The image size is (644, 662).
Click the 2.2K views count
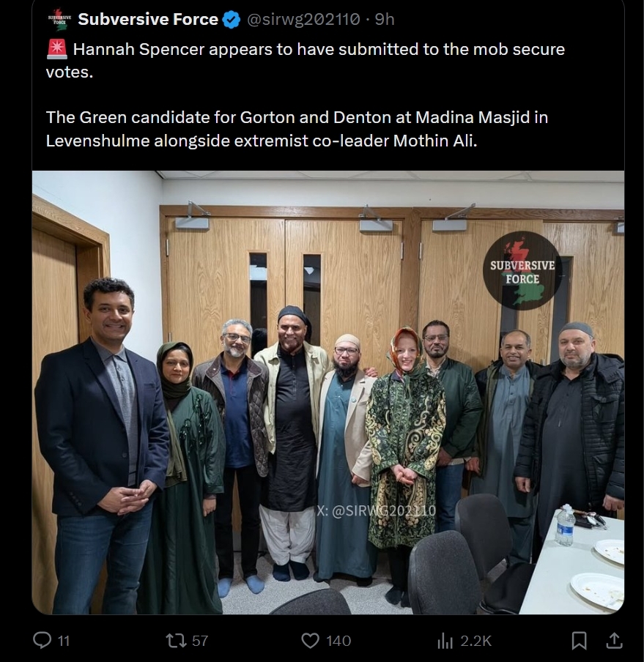(x=475, y=641)
